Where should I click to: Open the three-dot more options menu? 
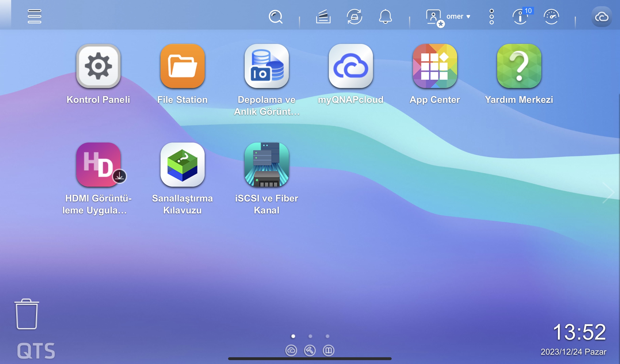491,17
